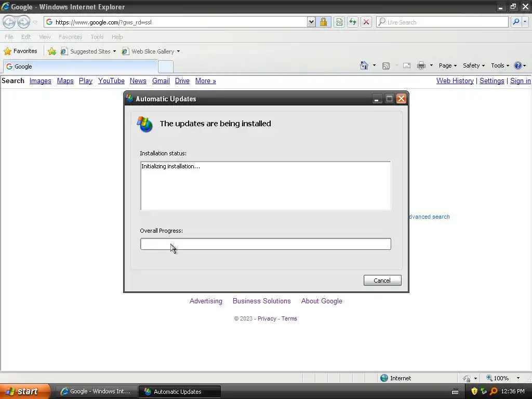
Task: Cancel the Automatic Updates installation
Action: [382, 280]
